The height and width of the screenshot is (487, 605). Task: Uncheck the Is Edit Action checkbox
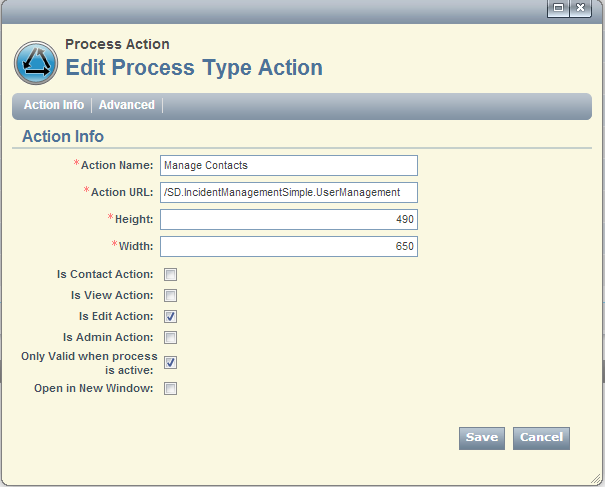pyautogui.click(x=171, y=316)
